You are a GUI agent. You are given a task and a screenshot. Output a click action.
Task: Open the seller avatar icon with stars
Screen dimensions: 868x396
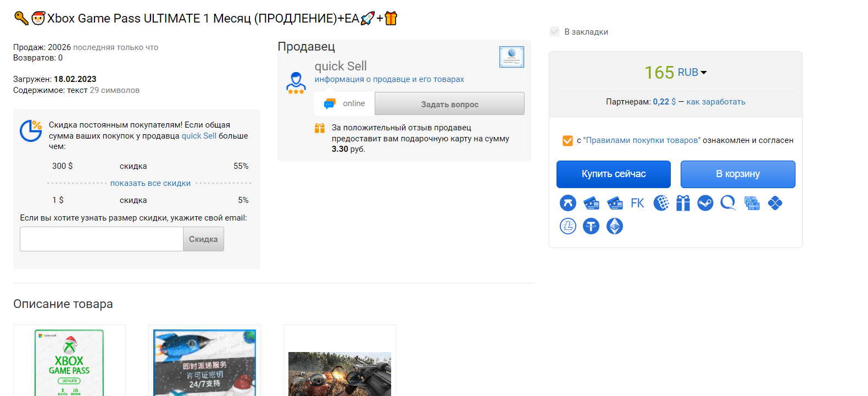(296, 83)
